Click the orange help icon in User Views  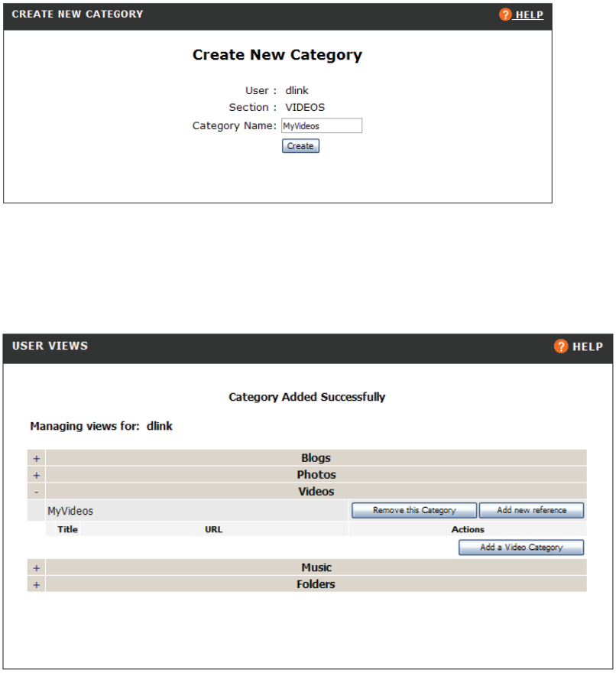click(561, 346)
